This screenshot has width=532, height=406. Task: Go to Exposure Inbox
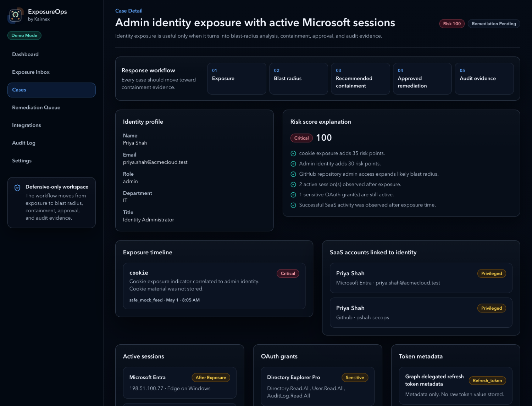51,72
